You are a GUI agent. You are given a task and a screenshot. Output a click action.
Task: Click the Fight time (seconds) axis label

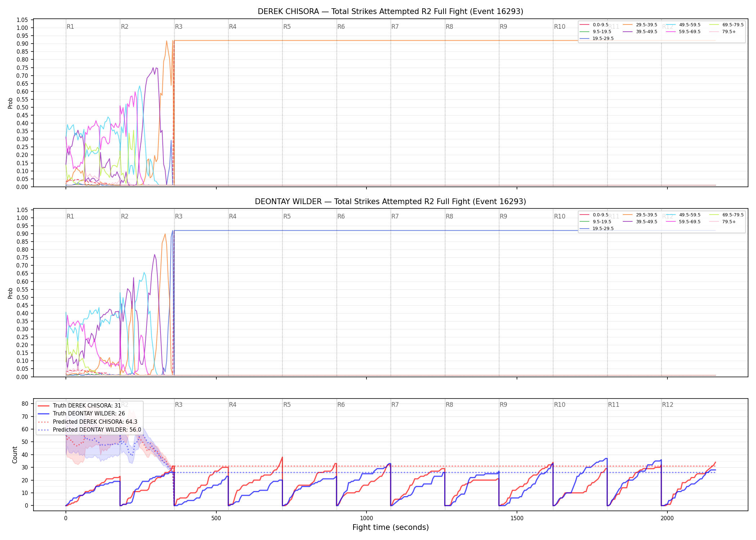[x=391, y=527]
